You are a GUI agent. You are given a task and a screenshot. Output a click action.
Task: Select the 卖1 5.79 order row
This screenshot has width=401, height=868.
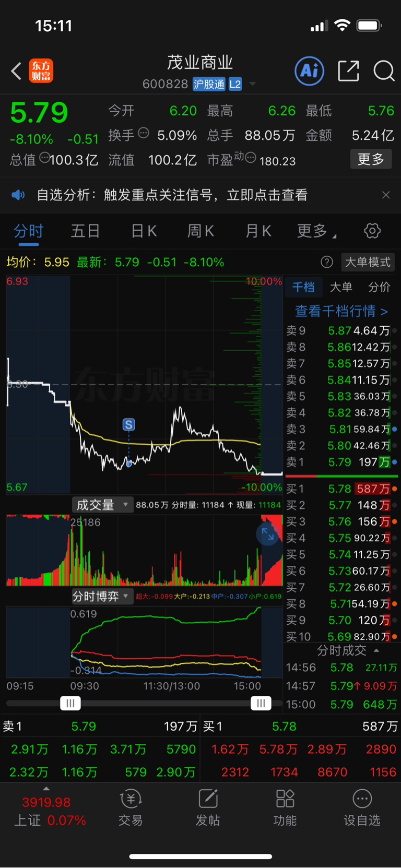tap(341, 462)
